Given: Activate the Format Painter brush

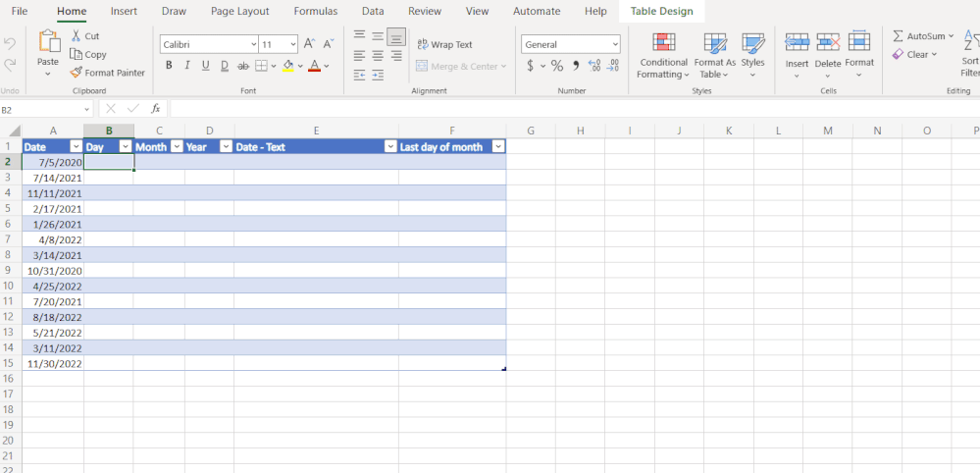Looking at the screenshot, I should coord(77,73).
